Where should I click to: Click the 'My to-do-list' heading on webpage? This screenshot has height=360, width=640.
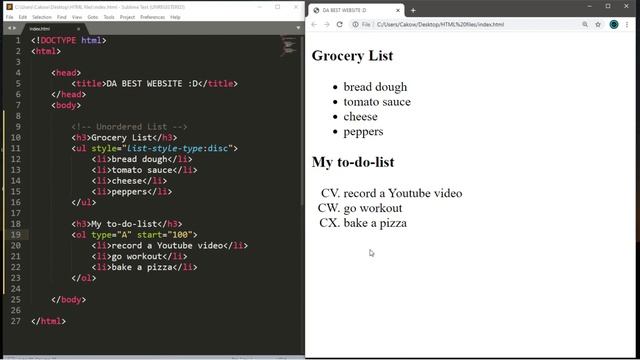pyautogui.click(x=353, y=162)
